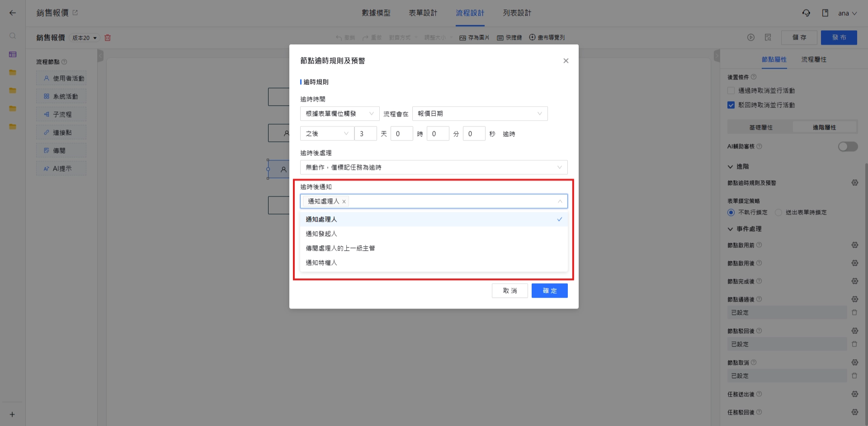This screenshot has height=426, width=868.
Task: Open 畫布導覽列 toolbar item
Action: 547,37
